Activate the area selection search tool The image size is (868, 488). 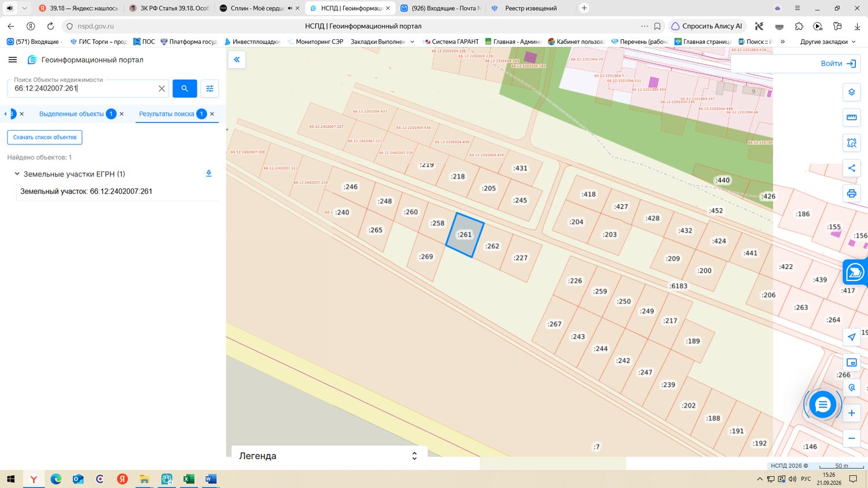pyautogui.click(x=852, y=143)
